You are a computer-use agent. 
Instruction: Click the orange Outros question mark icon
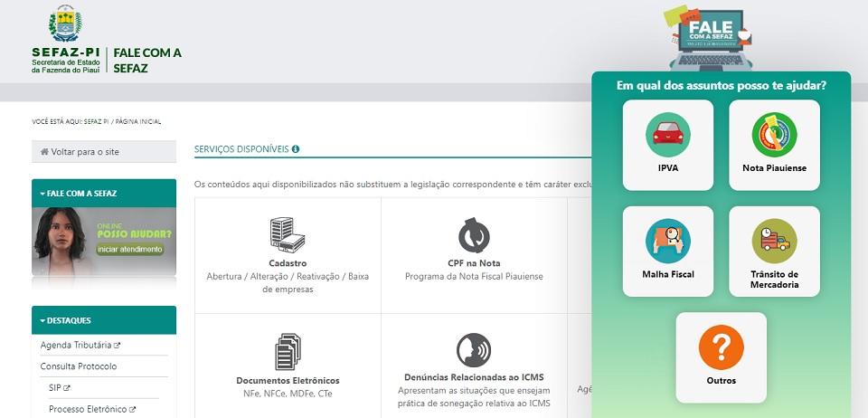721,347
